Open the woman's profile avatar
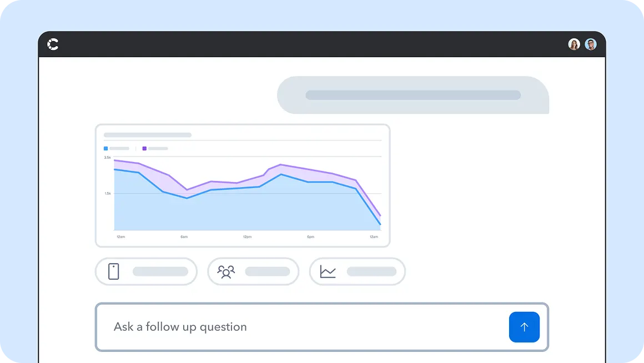The image size is (644, 363). (x=574, y=44)
